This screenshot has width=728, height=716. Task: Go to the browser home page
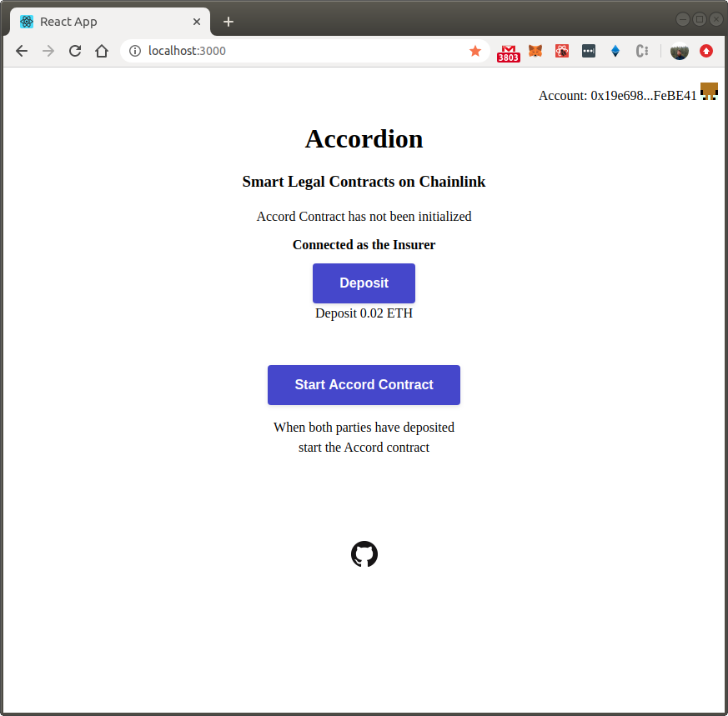(x=102, y=51)
